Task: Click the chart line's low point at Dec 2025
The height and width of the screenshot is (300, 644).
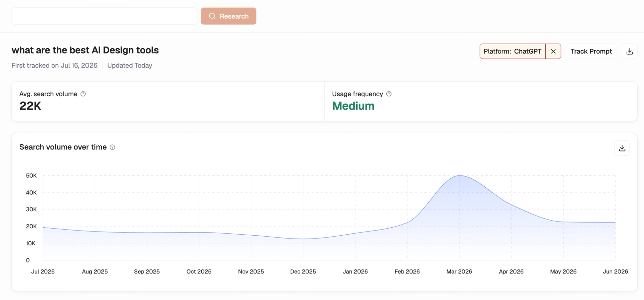Action: tap(303, 239)
